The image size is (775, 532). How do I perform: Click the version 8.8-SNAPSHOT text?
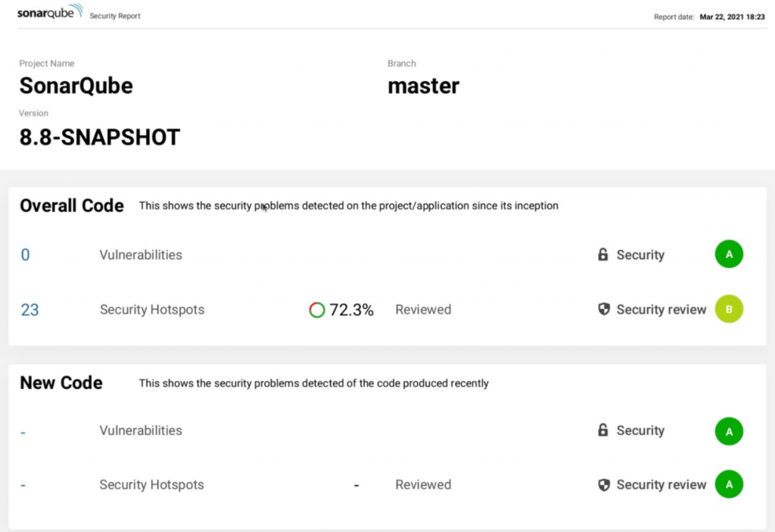pyautogui.click(x=100, y=138)
